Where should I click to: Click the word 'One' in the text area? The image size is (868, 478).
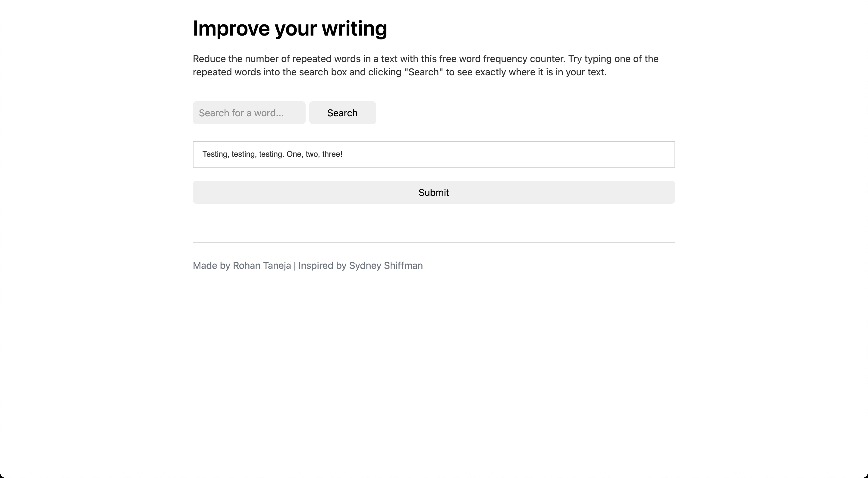[x=294, y=154]
